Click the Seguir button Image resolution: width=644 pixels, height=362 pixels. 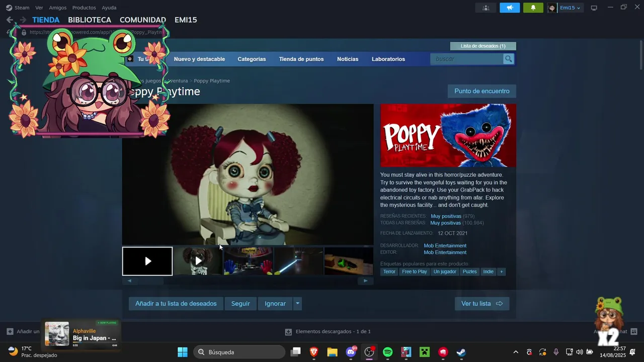click(240, 304)
